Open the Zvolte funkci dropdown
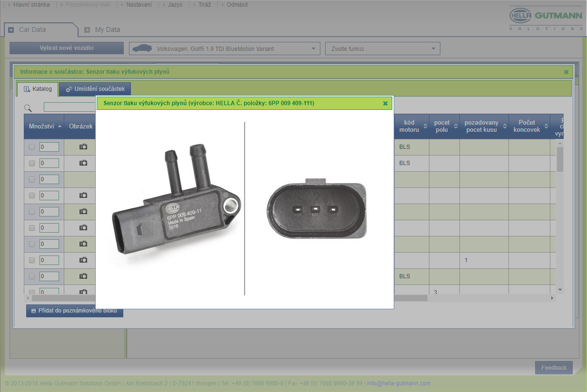The image size is (587, 392). click(383, 49)
